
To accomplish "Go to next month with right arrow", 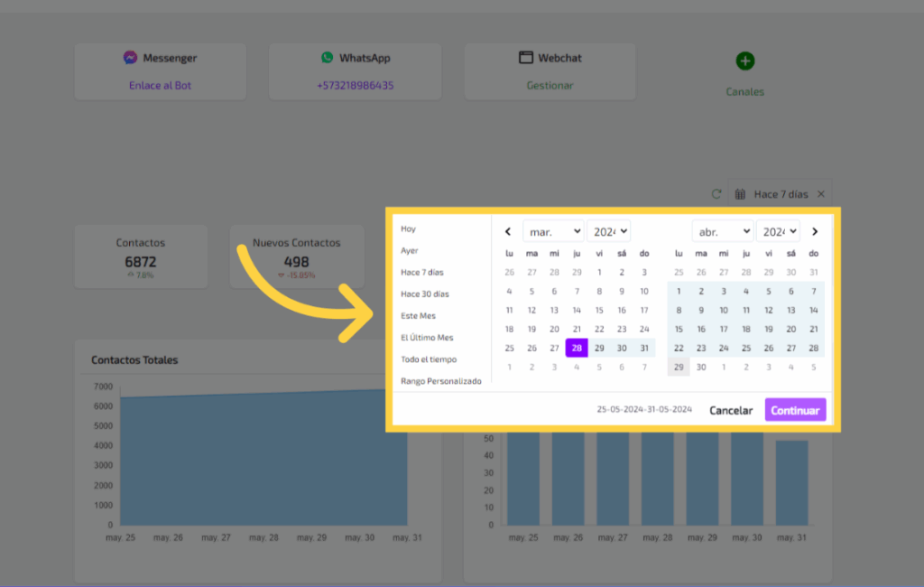I will pyautogui.click(x=814, y=231).
